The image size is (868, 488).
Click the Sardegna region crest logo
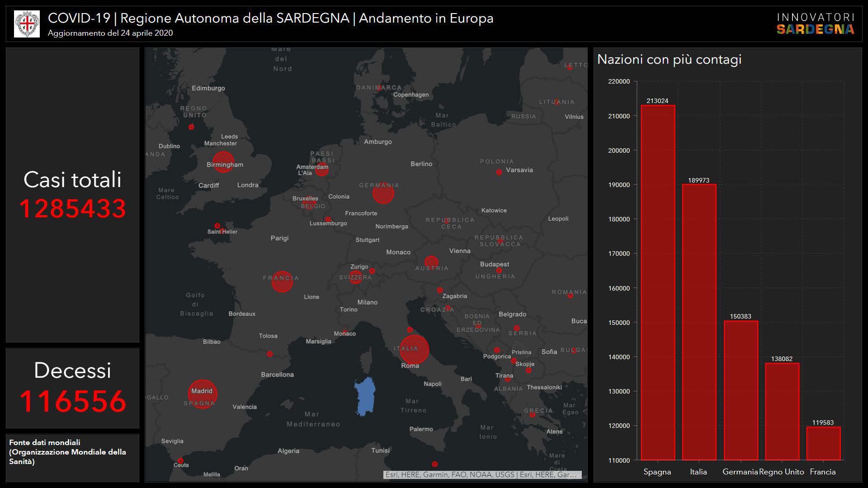click(27, 24)
